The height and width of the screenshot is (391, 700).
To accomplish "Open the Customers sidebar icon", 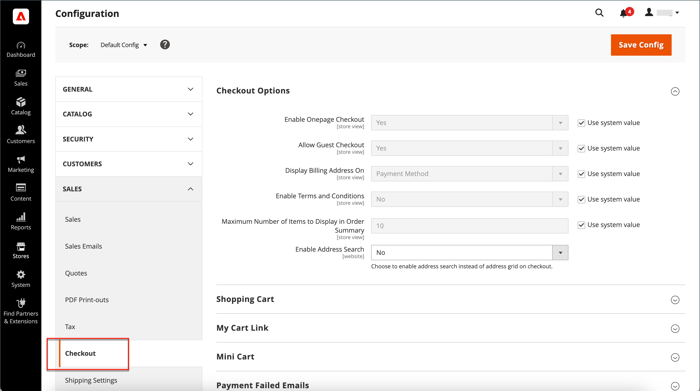I will point(21,135).
